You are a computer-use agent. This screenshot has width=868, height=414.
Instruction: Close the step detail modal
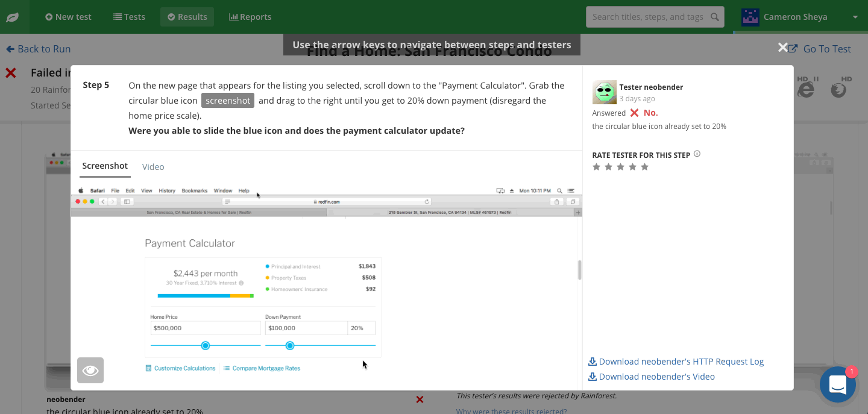click(x=783, y=48)
